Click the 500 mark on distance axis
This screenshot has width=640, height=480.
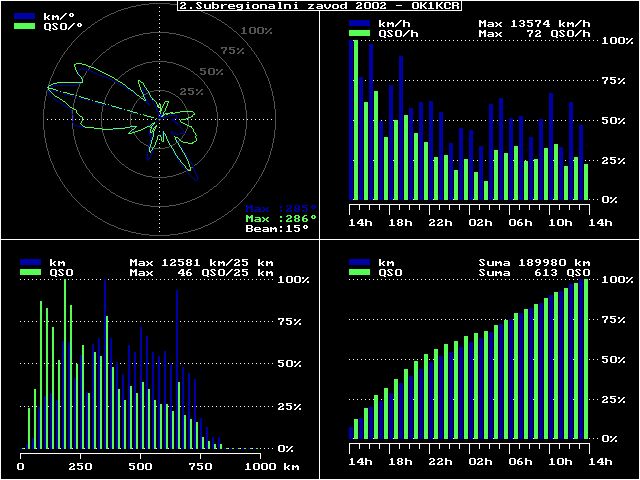[x=140, y=466]
